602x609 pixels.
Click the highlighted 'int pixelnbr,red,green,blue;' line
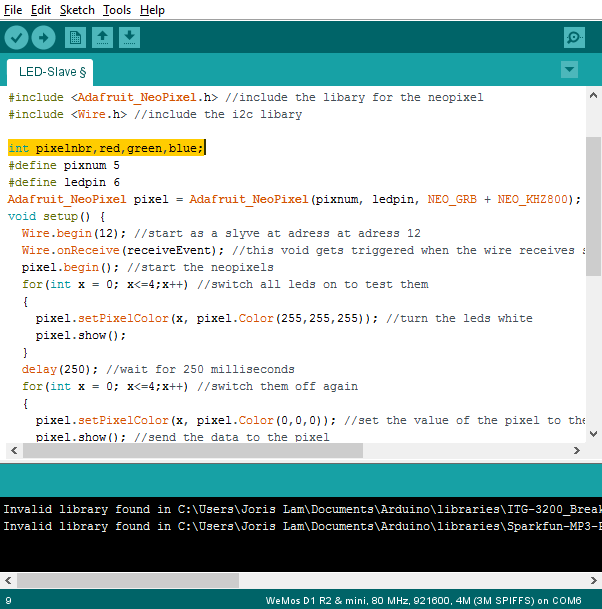pos(106,148)
